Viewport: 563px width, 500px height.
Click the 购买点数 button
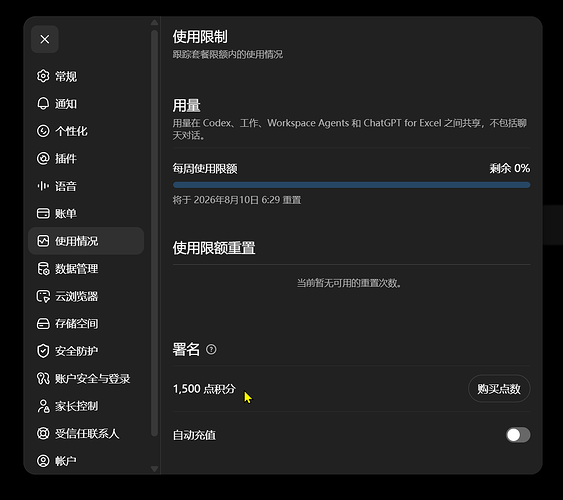click(x=499, y=389)
